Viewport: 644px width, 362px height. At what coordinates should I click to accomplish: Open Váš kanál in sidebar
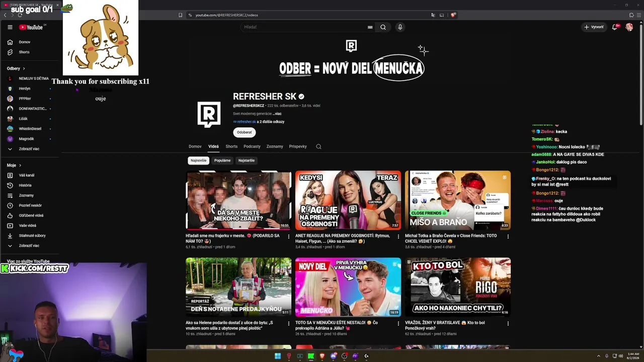[x=27, y=175]
